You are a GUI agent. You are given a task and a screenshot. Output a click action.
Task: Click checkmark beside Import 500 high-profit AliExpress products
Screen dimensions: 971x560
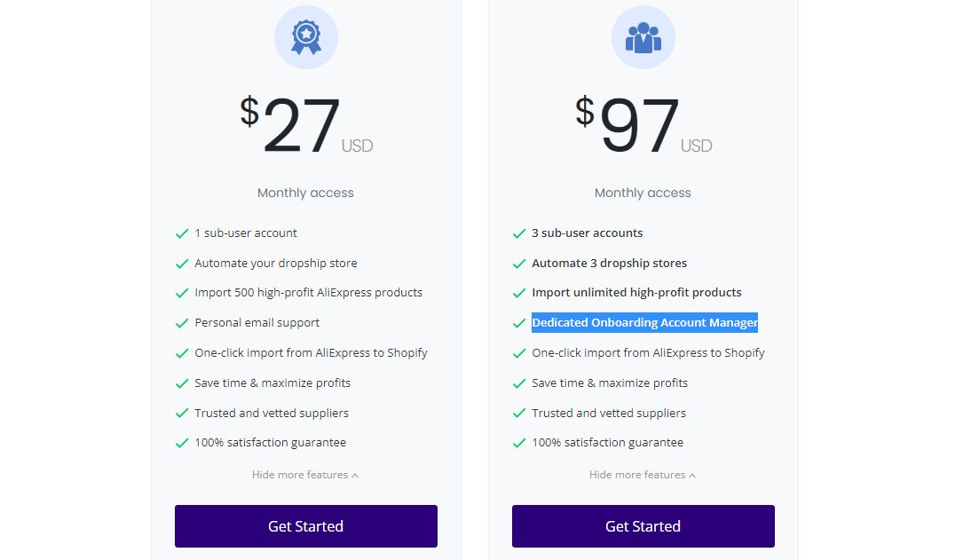[182, 293]
